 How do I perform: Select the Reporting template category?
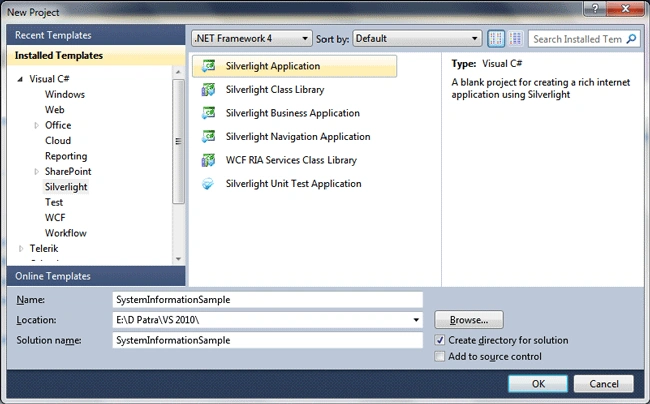66,156
